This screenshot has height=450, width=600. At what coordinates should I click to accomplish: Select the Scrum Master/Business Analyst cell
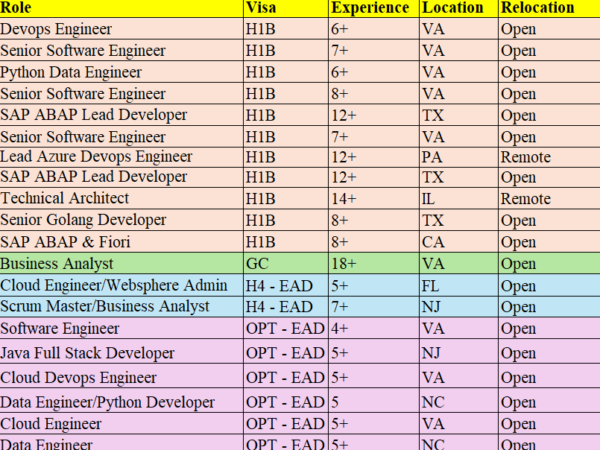(105, 306)
